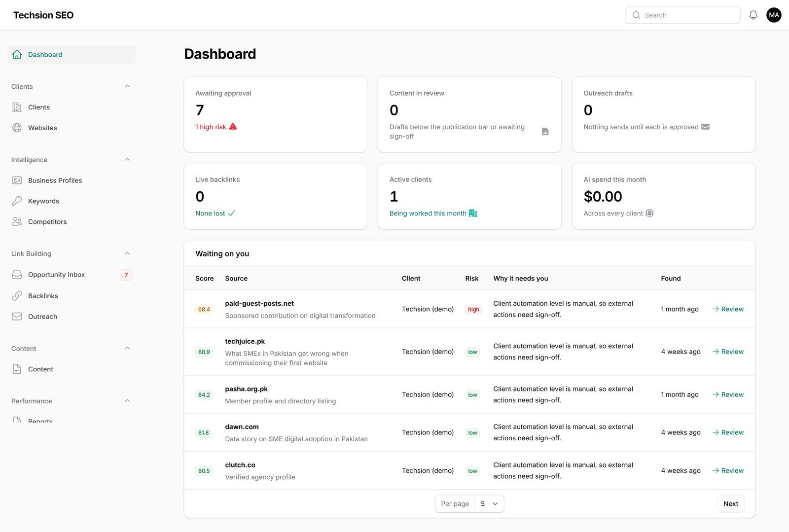Review the paid-guest-posts.net opportunity
Viewport: 789px width, 532px height.
(728, 309)
